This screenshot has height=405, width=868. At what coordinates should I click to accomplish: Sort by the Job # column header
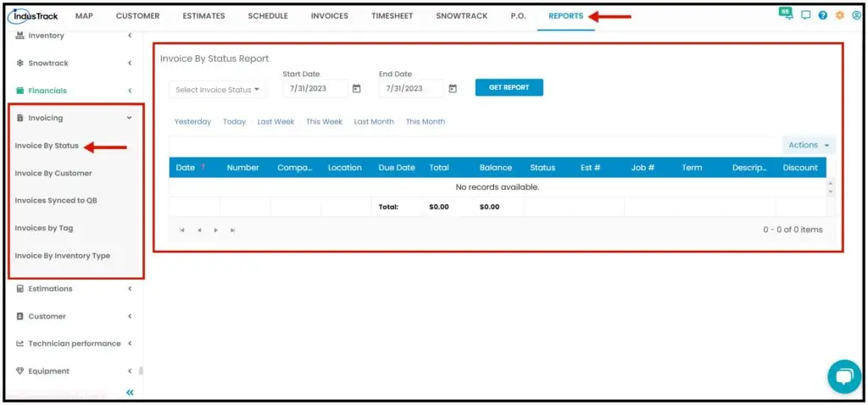(643, 168)
